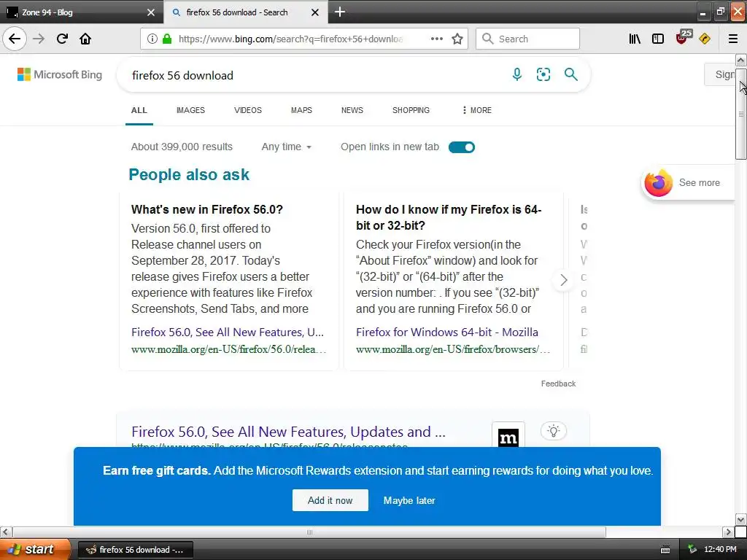
Task: View connection details via green padlock
Action: coord(167,39)
